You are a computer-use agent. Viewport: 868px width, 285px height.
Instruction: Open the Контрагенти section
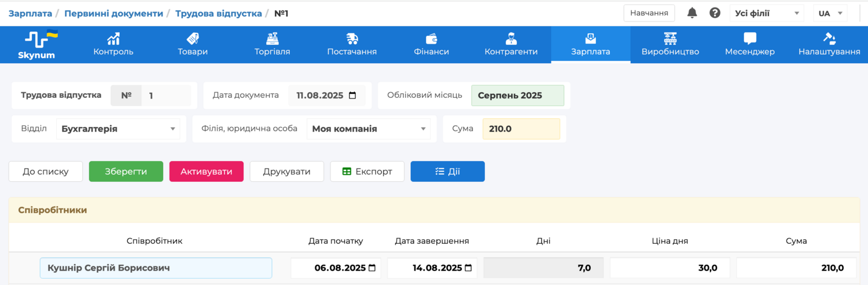click(x=511, y=45)
